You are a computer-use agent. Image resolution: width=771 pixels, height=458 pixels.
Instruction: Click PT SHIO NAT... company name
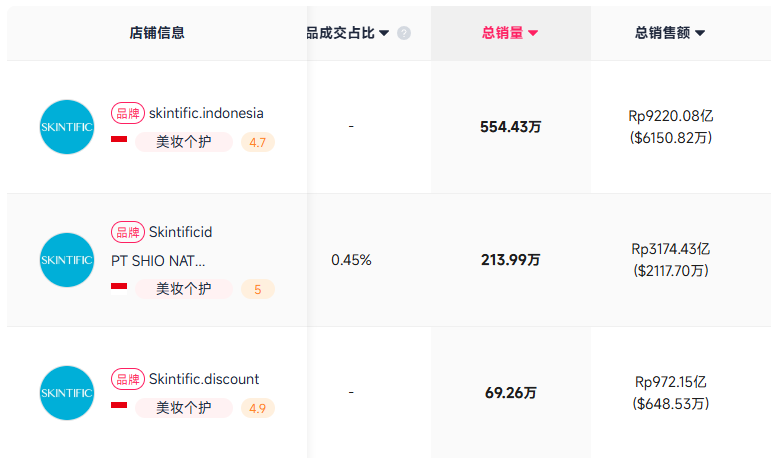[159, 260]
